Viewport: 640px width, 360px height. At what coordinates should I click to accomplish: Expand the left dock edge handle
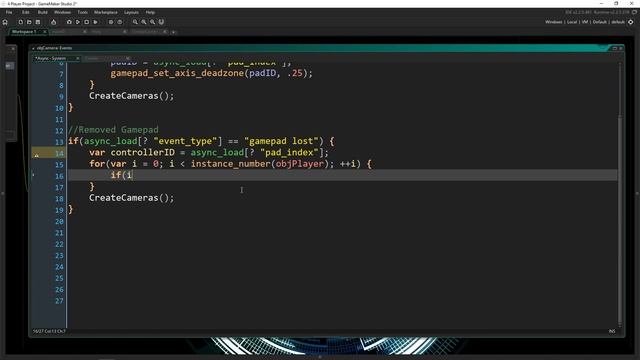click(2, 193)
